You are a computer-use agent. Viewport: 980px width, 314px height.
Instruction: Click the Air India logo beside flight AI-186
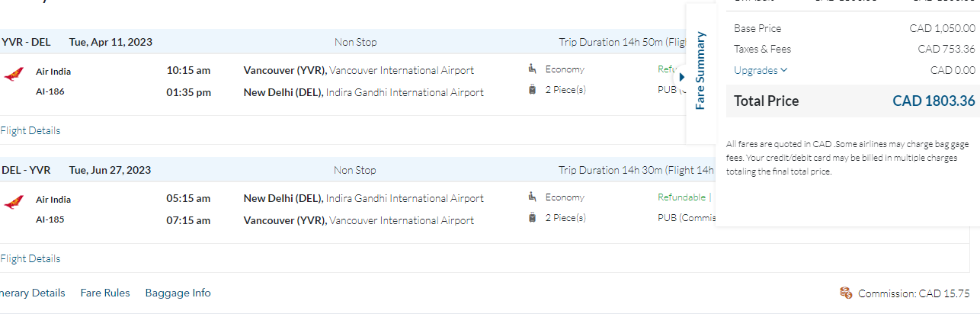pyautogui.click(x=13, y=75)
